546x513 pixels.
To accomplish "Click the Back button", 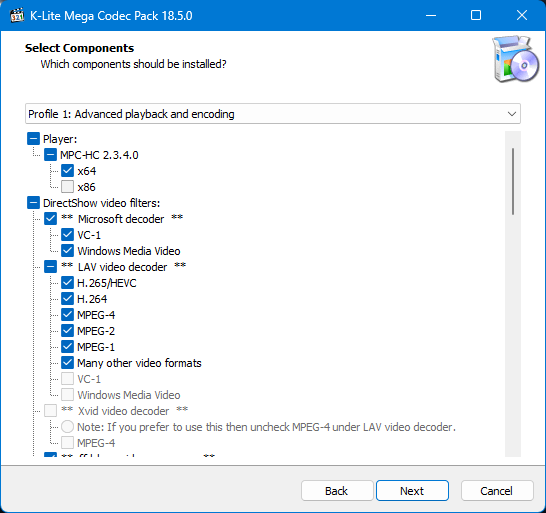I will [x=337, y=491].
